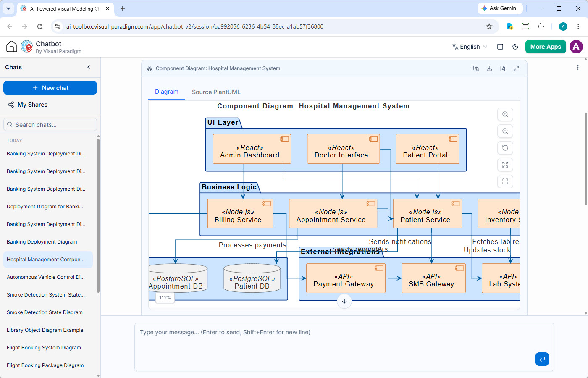This screenshot has height=378, width=588.
Task: Open the Smoke Detection State Diagram chat
Action: tap(48, 312)
